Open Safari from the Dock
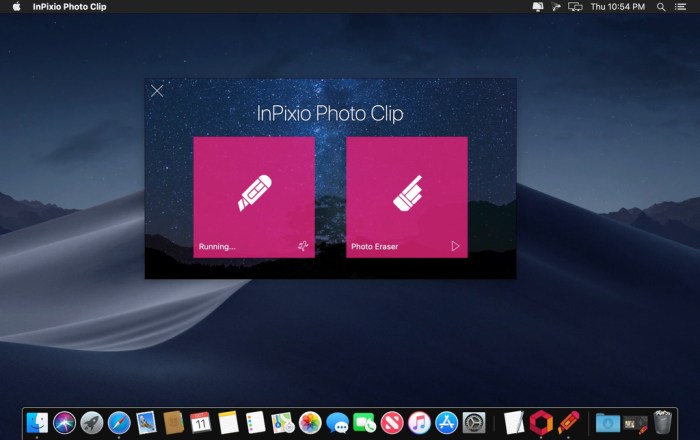 coord(119,422)
